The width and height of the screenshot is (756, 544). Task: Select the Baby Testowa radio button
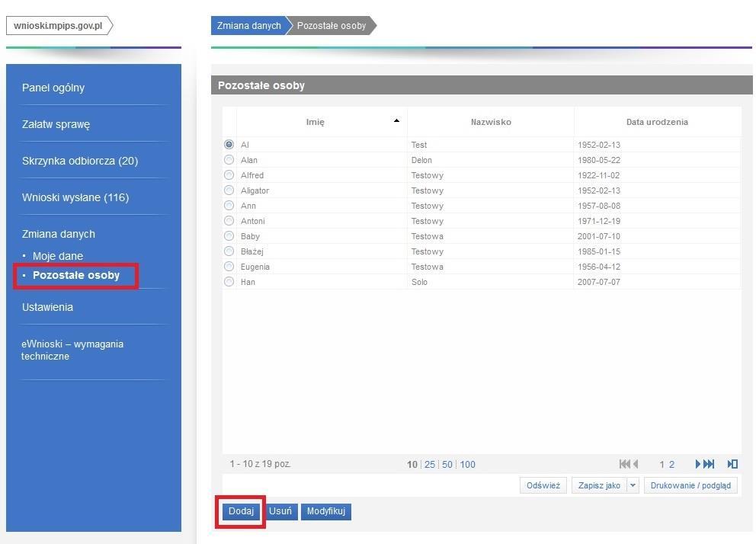pos(229,236)
